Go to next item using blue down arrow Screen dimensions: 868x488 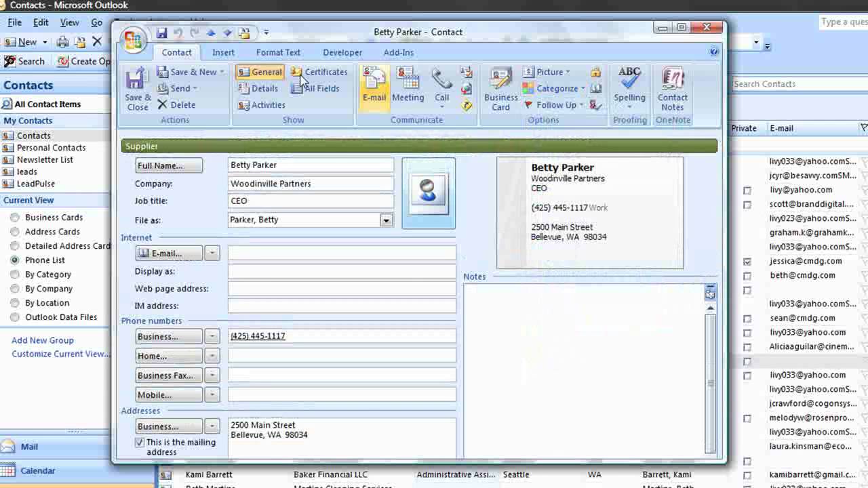click(227, 33)
